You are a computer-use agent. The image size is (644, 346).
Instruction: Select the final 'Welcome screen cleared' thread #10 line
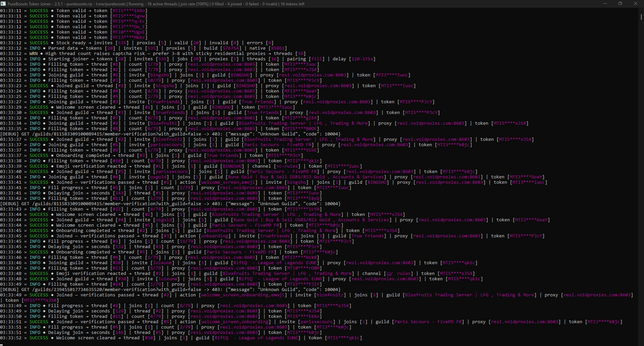(181, 338)
